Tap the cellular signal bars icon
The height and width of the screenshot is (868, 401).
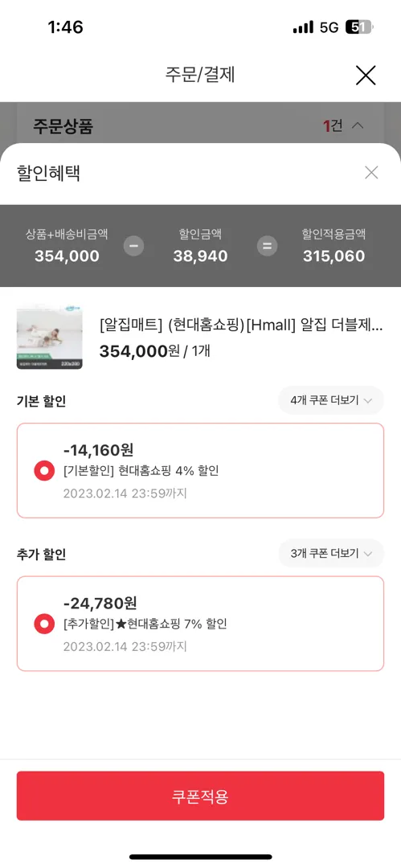tap(303, 27)
